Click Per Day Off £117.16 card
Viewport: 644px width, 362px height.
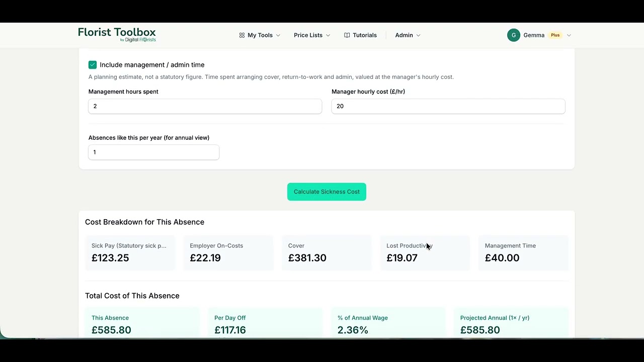tap(265, 323)
